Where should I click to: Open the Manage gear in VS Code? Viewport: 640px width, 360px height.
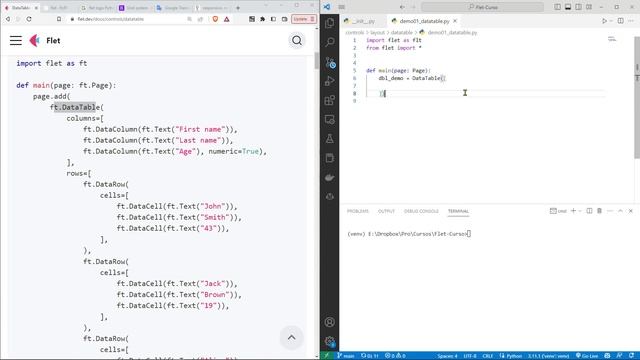tap(329, 341)
